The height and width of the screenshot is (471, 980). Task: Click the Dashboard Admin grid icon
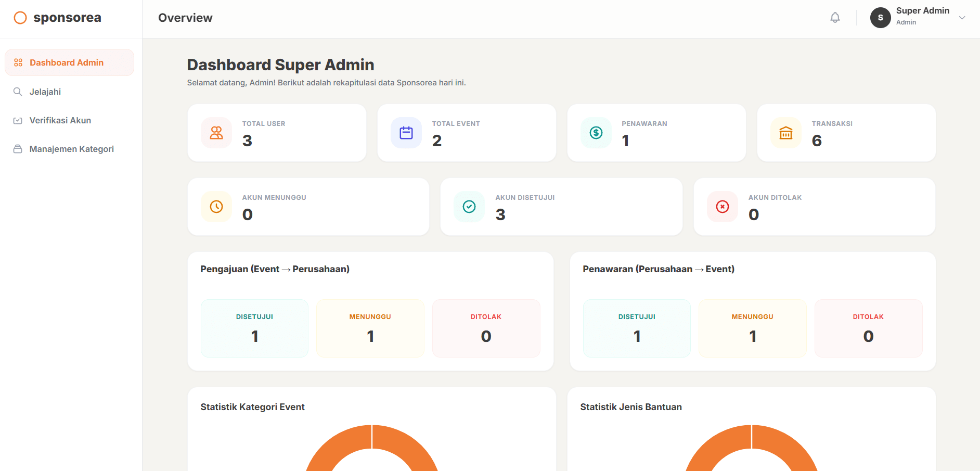pyautogui.click(x=18, y=62)
